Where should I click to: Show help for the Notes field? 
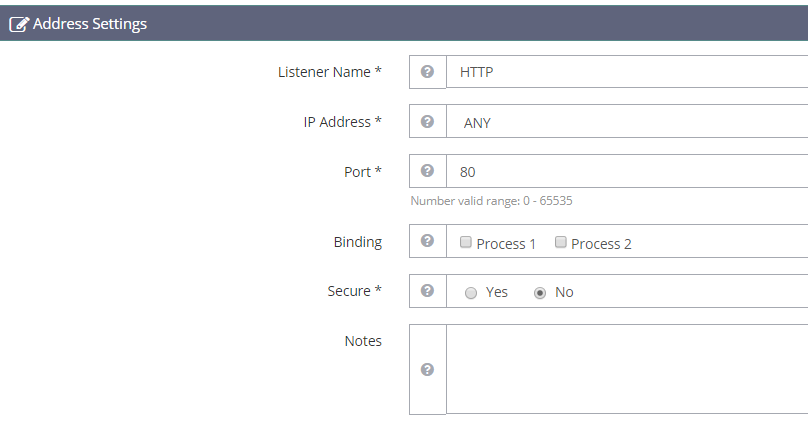point(427,369)
